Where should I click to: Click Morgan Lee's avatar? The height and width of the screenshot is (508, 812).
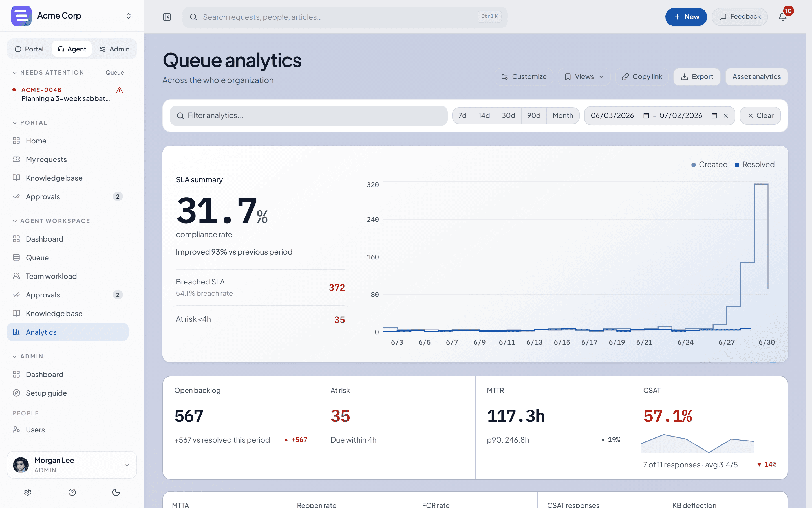[21, 465]
